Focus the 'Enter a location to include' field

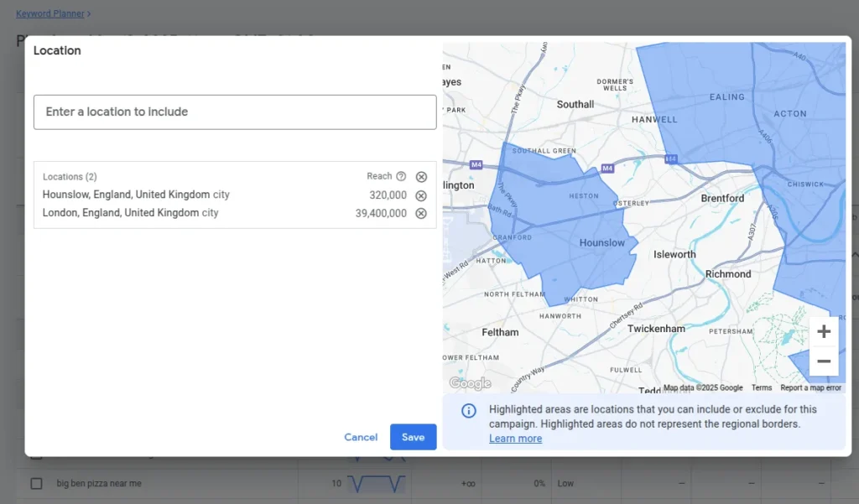point(235,112)
